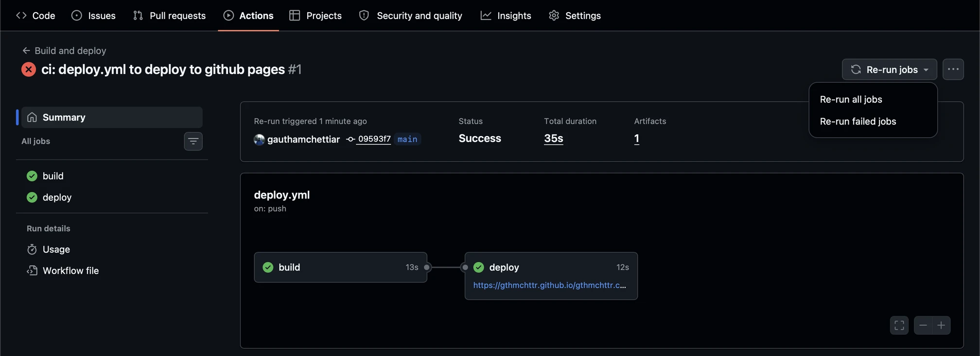Click the gauthamchettiar avatar image
The image size is (980, 356).
click(x=259, y=140)
